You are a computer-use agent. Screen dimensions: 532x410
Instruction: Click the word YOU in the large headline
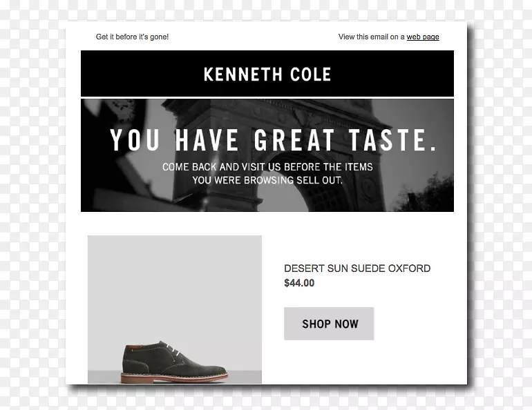135,140
